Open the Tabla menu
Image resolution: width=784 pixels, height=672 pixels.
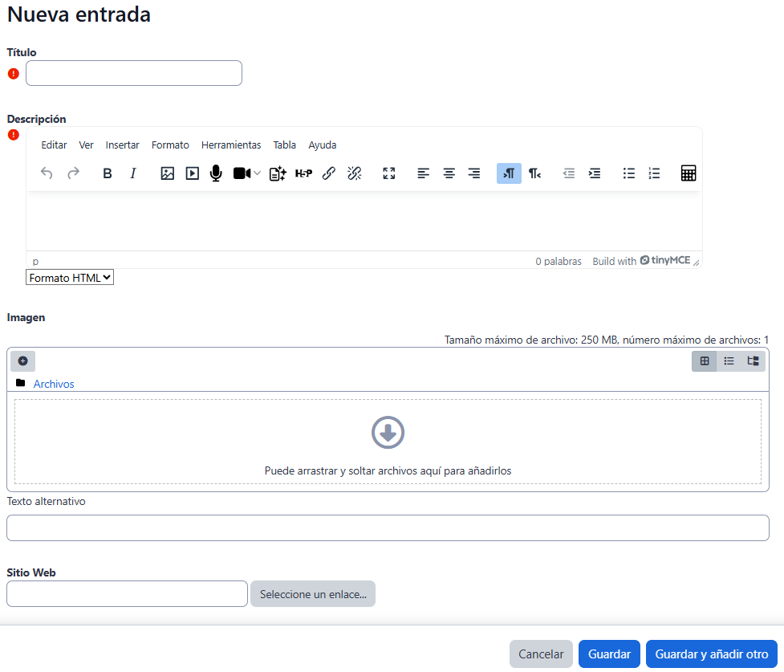pyautogui.click(x=284, y=145)
